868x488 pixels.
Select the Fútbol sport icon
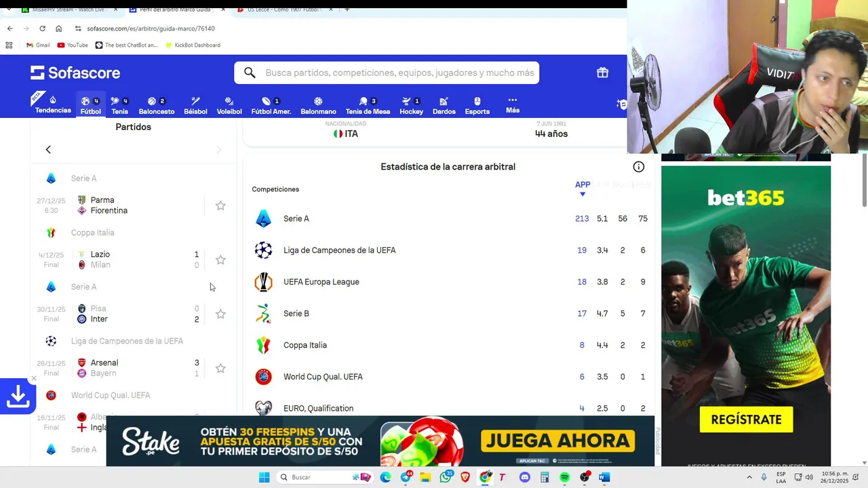point(90,105)
